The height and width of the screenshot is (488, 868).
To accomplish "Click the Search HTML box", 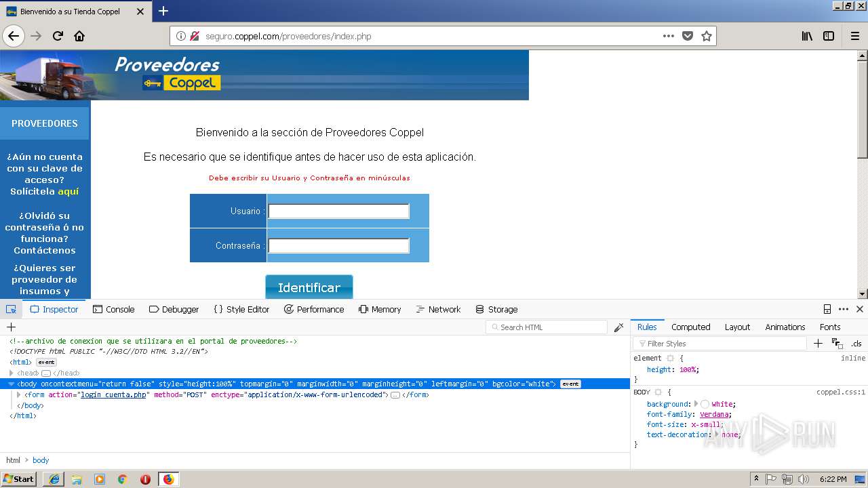I will (x=547, y=327).
